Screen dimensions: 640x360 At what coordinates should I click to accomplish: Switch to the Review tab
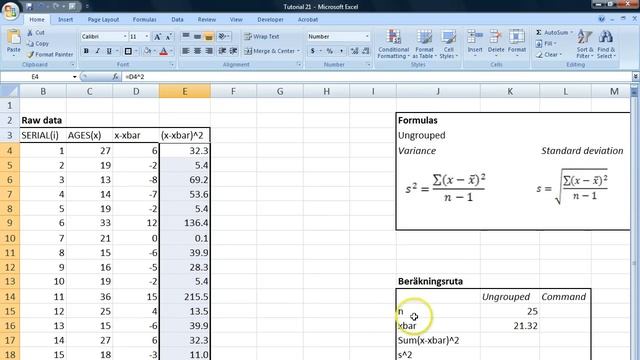[x=207, y=20]
